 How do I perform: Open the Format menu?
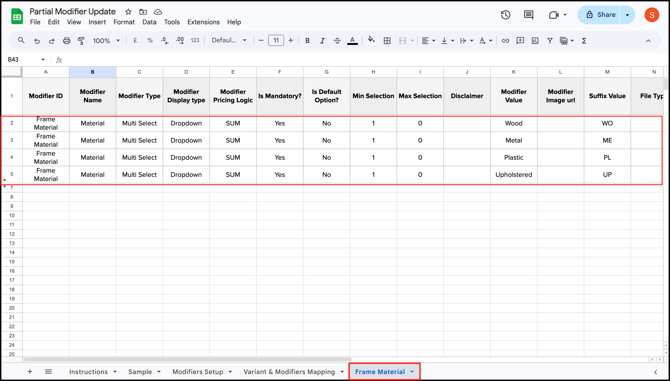[124, 22]
